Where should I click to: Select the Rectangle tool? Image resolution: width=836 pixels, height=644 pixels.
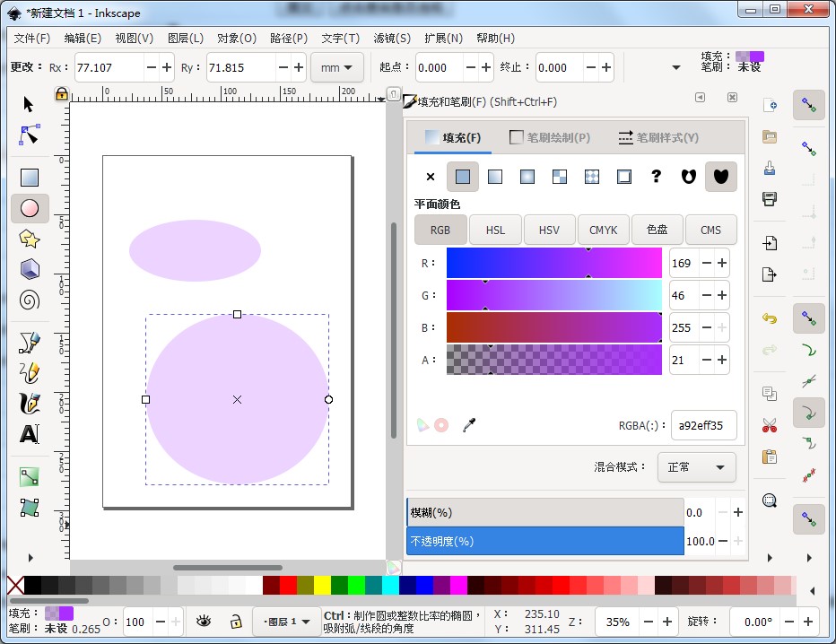click(29, 177)
